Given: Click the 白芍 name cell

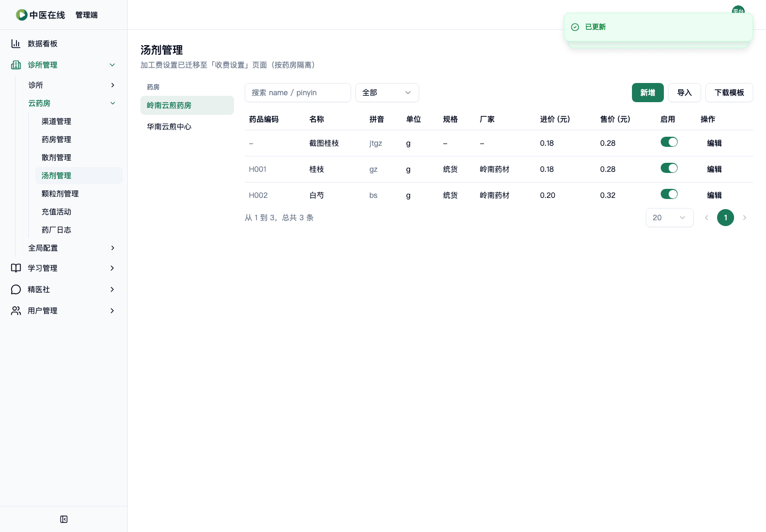Looking at the screenshot, I should [317, 195].
